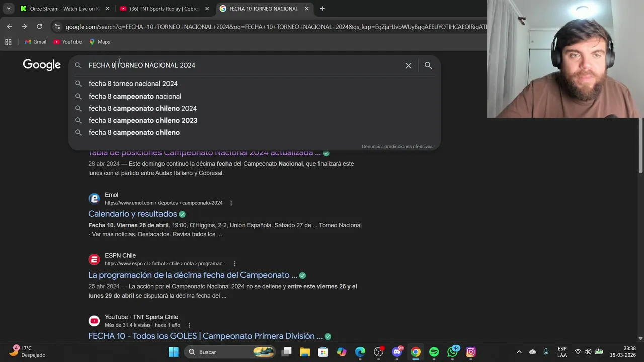Open a new browser tab

322,9
